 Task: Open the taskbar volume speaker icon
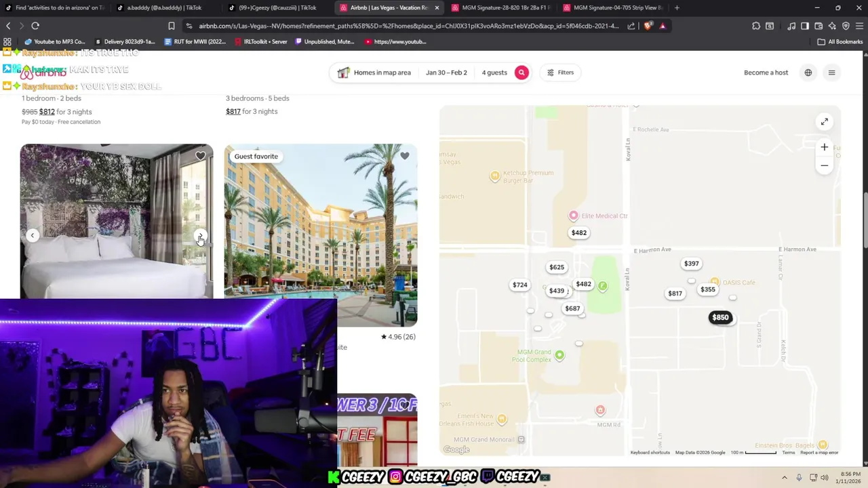(825, 477)
